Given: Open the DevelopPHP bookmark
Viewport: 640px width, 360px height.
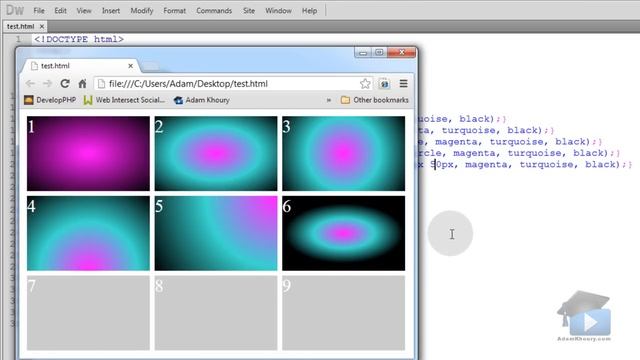Looking at the screenshot, I should (50, 100).
